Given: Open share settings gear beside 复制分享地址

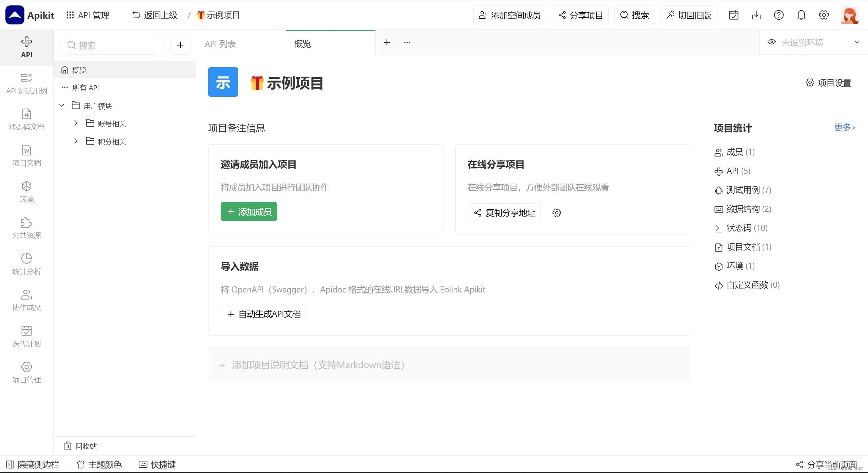Looking at the screenshot, I should (557, 213).
